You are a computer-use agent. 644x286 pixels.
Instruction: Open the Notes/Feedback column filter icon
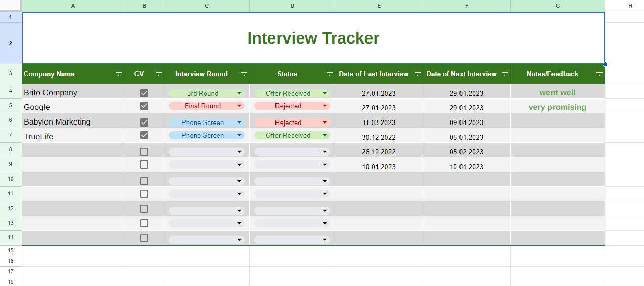[600, 74]
